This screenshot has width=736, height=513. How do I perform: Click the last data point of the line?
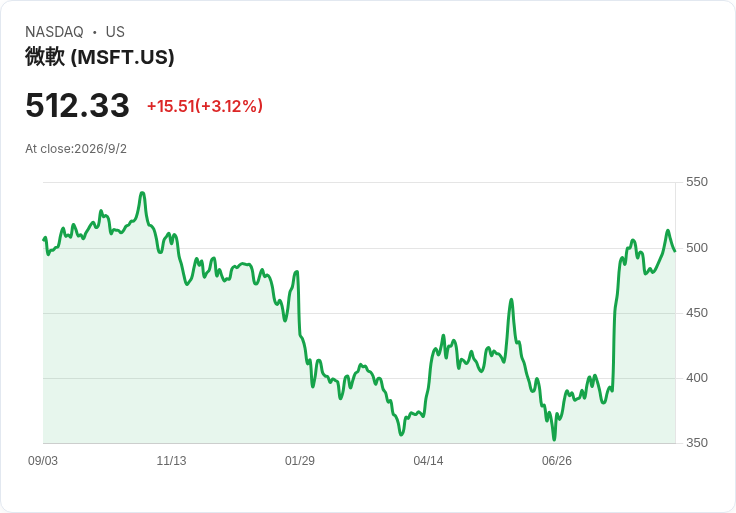click(675, 251)
